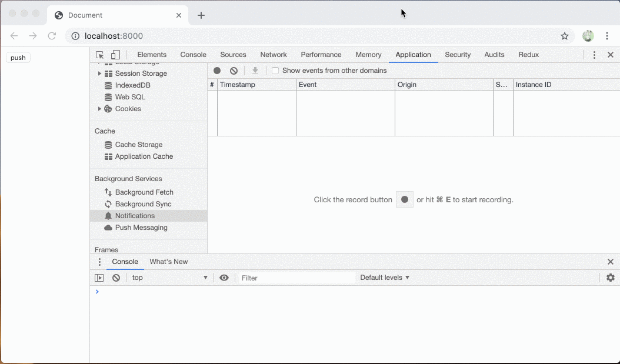Screen dimensions: 620x364
Task: Open the Redux tab
Action: point(529,55)
